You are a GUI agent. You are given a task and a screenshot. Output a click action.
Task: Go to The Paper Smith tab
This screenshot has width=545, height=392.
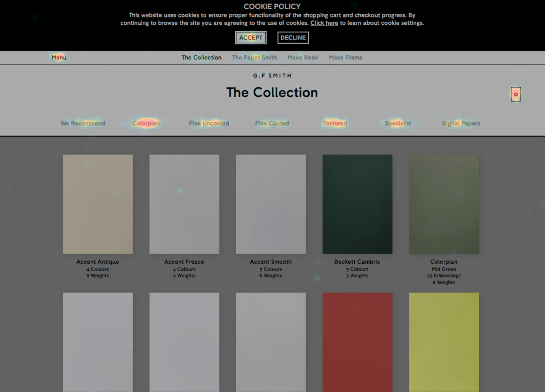click(x=254, y=57)
